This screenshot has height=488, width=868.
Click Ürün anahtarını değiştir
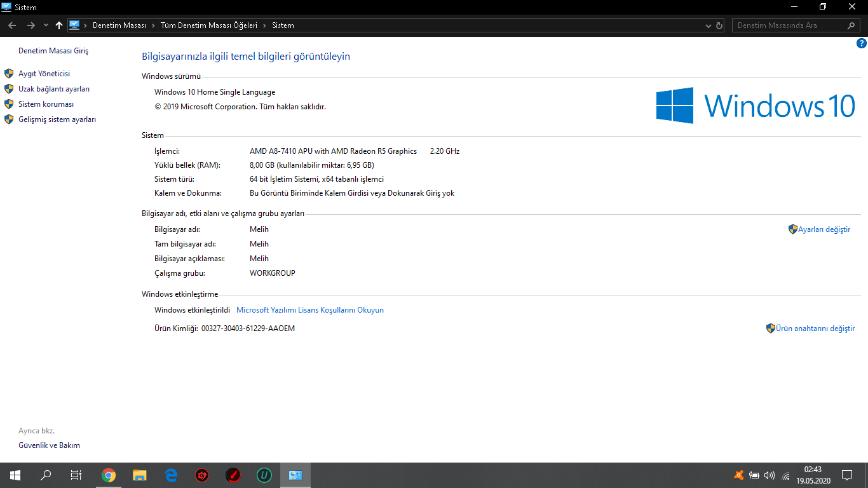[x=815, y=329]
